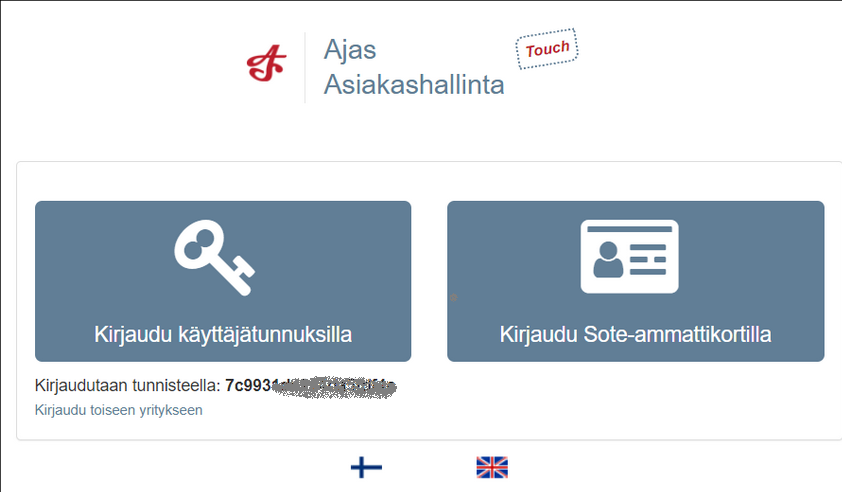Click the bold identifier starting 7c993
The height and width of the screenshot is (492, 842).
pyautogui.click(x=310, y=387)
